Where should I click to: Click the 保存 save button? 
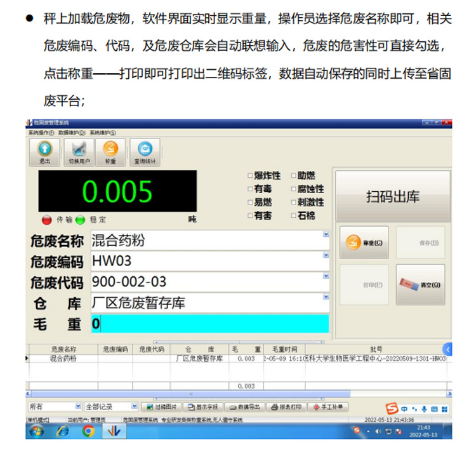[420, 243]
